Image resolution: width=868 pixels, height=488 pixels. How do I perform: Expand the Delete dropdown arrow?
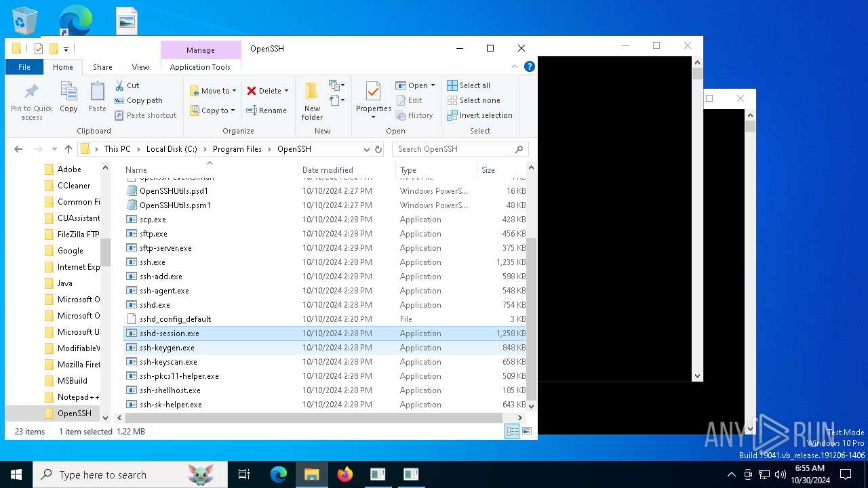[286, 91]
